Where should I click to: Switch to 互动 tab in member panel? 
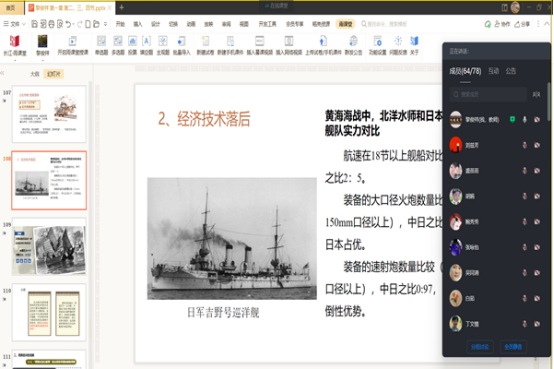pos(494,71)
